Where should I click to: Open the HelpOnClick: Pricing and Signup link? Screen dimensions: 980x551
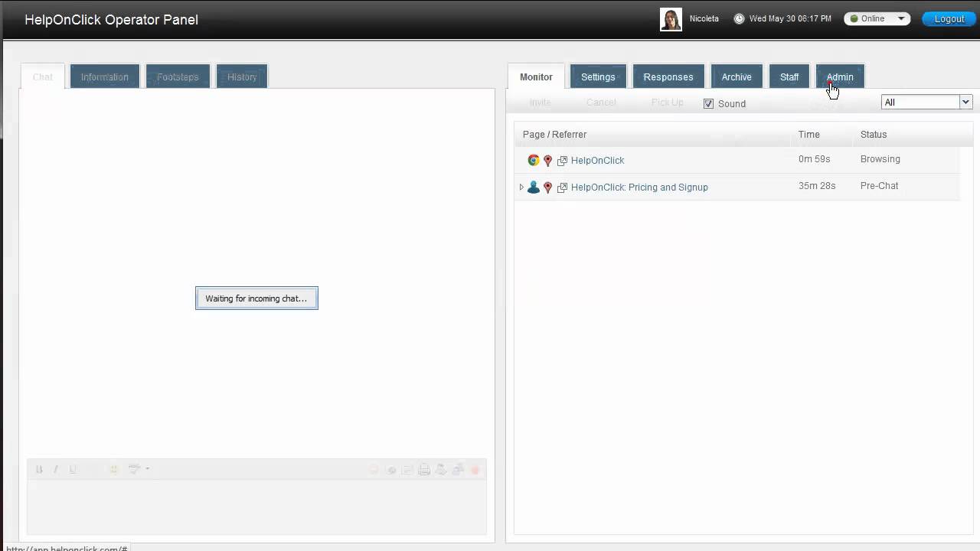click(639, 187)
